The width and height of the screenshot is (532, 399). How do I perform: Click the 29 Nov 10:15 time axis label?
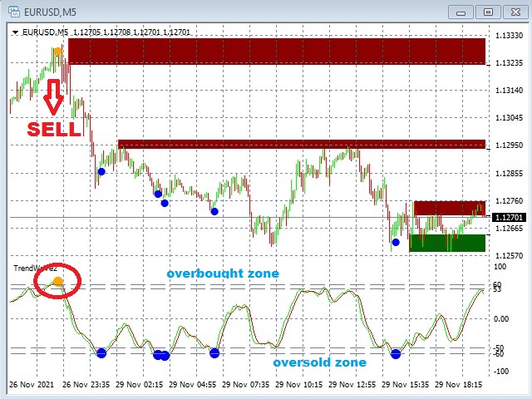click(299, 384)
